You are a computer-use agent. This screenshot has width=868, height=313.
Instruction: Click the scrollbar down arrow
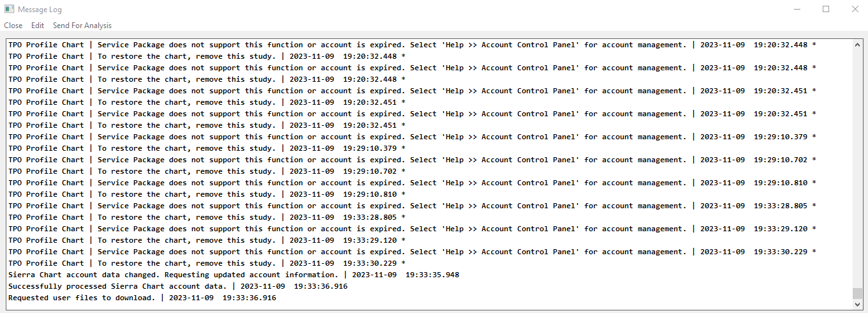tap(857, 305)
